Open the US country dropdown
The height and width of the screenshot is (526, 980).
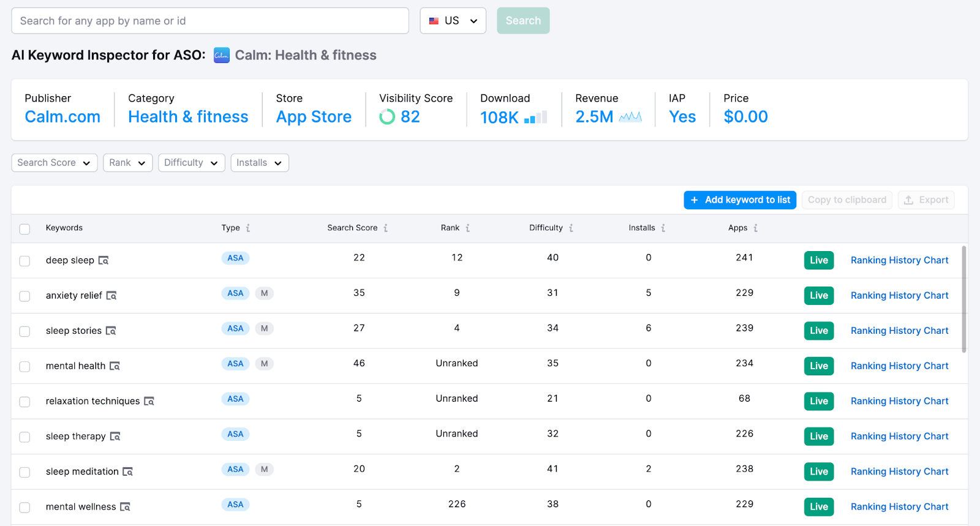453,21
